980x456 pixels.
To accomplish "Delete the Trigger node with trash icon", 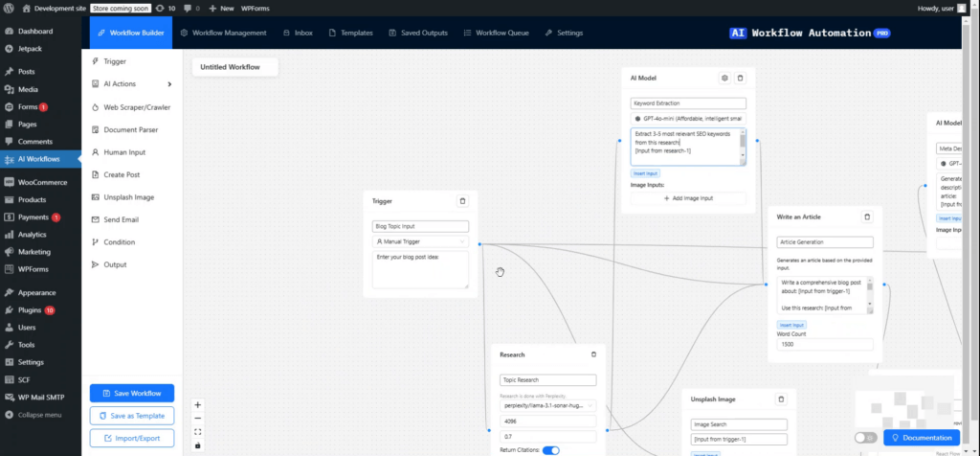I will tap(462, 201).
